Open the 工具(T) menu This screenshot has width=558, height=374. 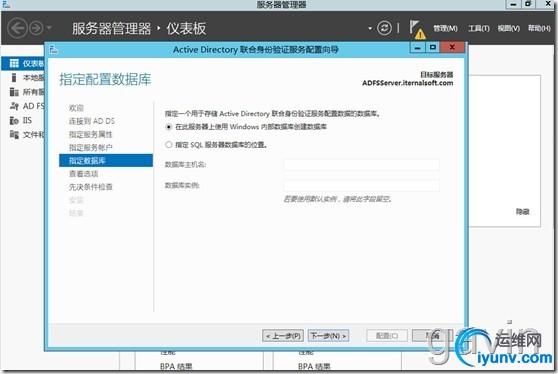(x=479, y=28)
